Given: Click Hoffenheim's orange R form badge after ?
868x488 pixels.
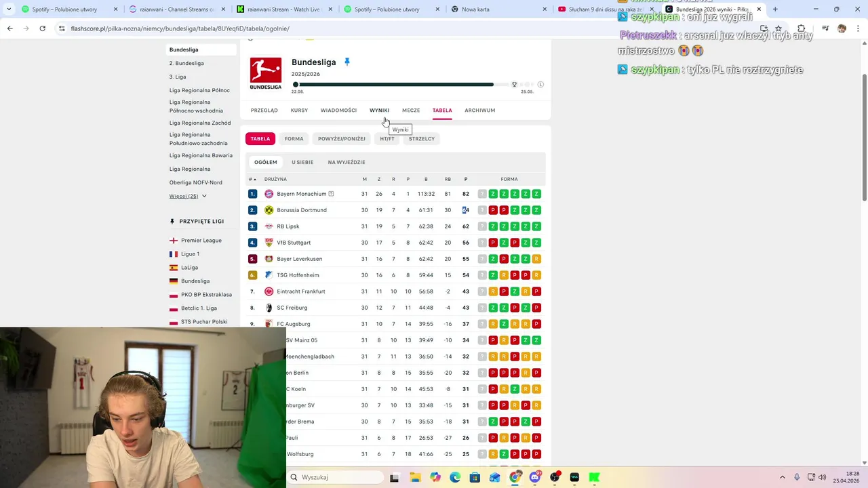Looking at the screenshot, I should click(504, 275).
